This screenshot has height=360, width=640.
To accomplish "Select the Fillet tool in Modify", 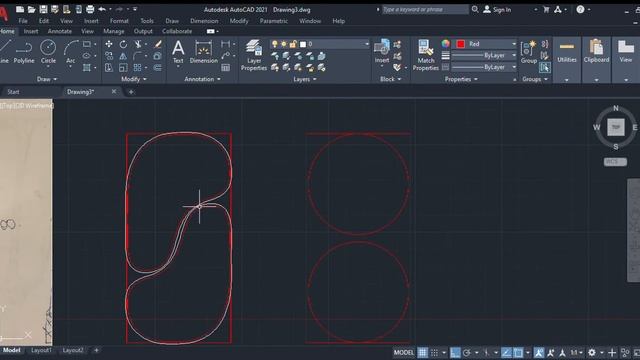I will pos(138,56).
